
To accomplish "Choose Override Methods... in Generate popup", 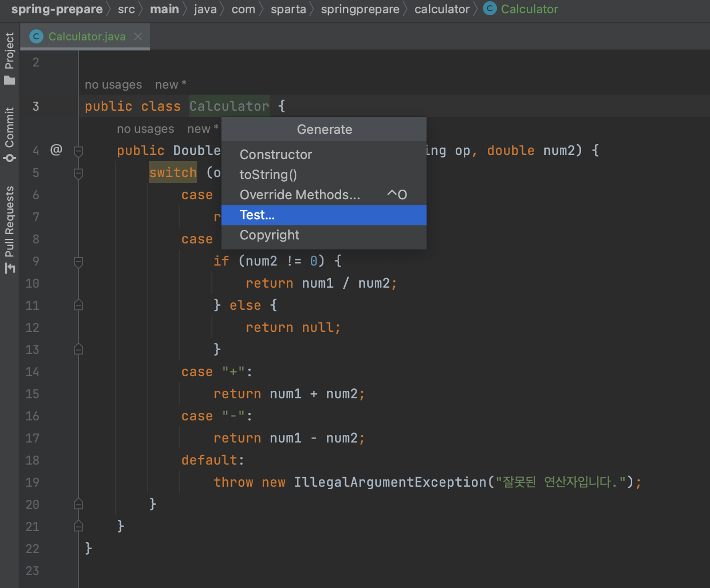I will 300,195.
